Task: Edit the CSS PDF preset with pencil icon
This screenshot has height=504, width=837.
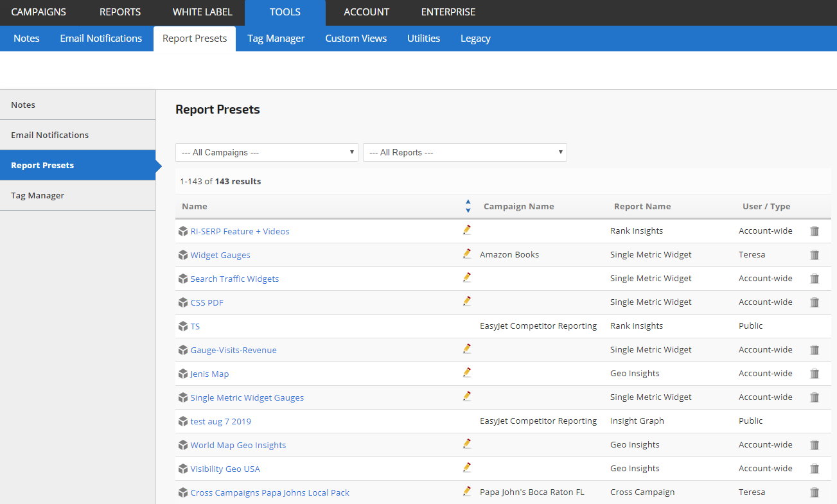Action: tap(467, 301)
